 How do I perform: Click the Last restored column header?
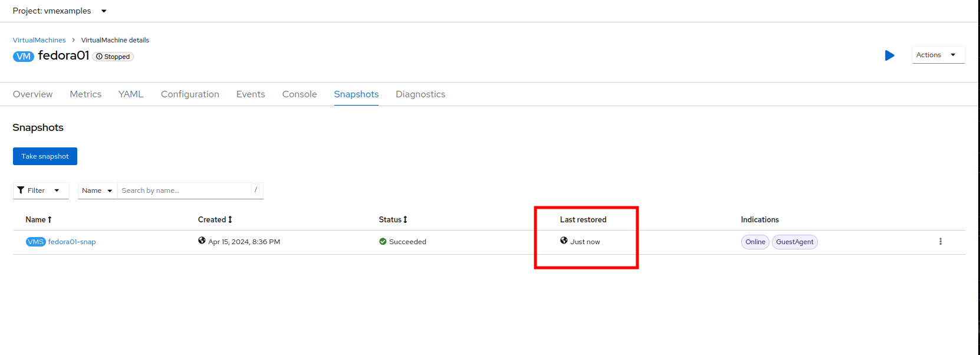click(583, 219)
